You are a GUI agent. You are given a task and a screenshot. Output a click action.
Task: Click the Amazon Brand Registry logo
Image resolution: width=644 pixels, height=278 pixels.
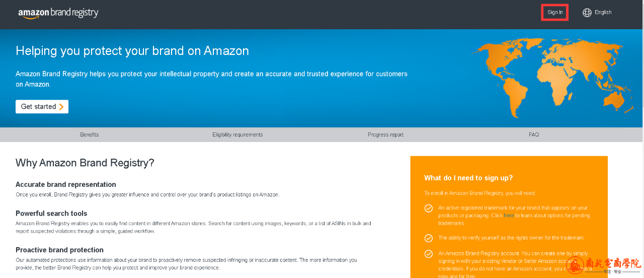coord(58,13)
